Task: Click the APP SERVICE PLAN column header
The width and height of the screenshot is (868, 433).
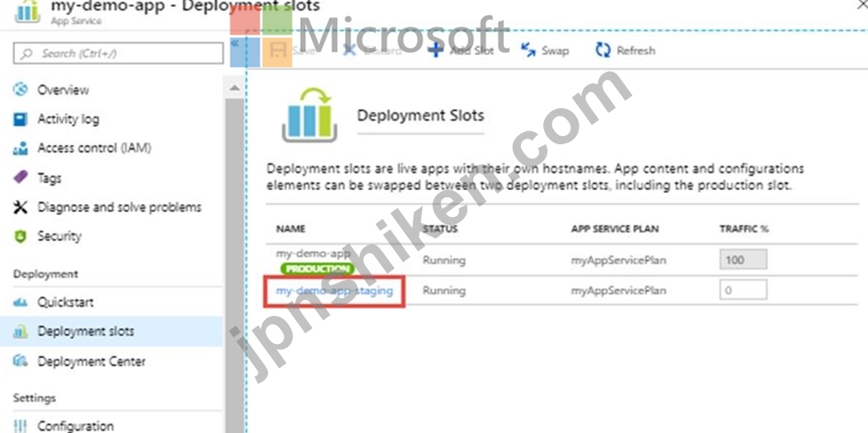Action: [615, 228]
